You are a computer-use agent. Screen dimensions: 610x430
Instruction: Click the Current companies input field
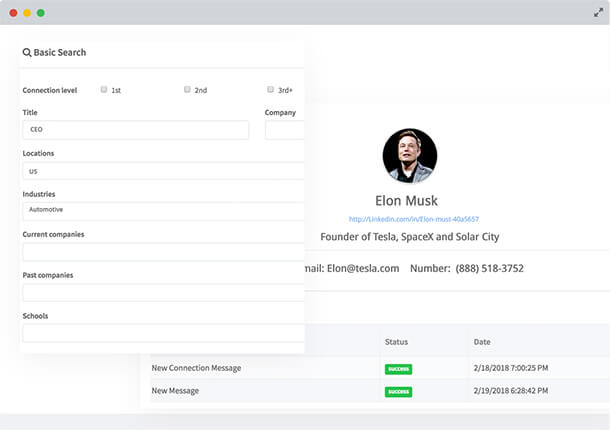(163, 252)
